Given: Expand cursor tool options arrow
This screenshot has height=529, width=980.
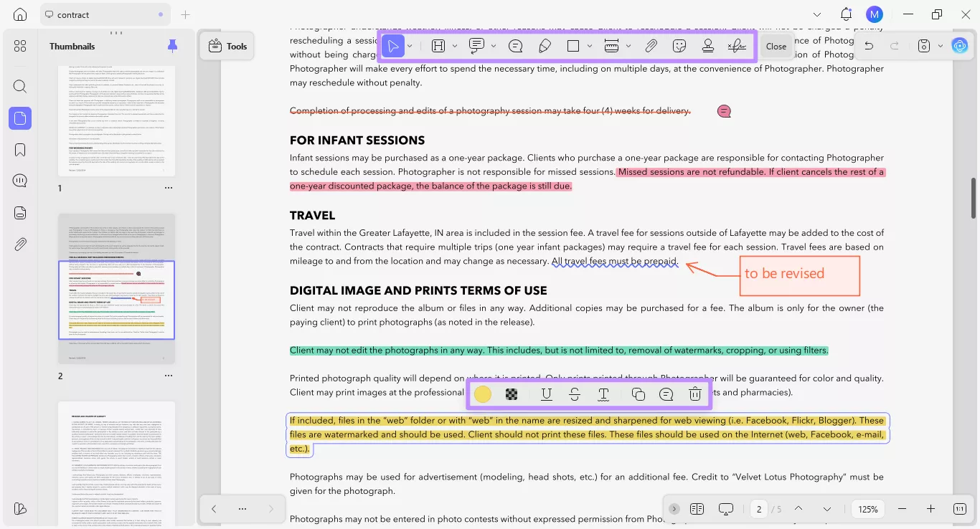Looking at the screenshot, I should click(410, 46).
